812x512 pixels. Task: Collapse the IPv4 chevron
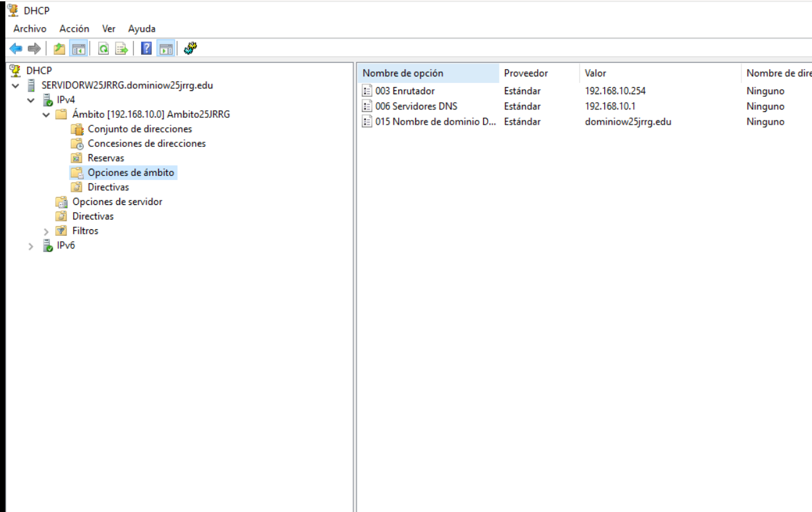(30, 100)
